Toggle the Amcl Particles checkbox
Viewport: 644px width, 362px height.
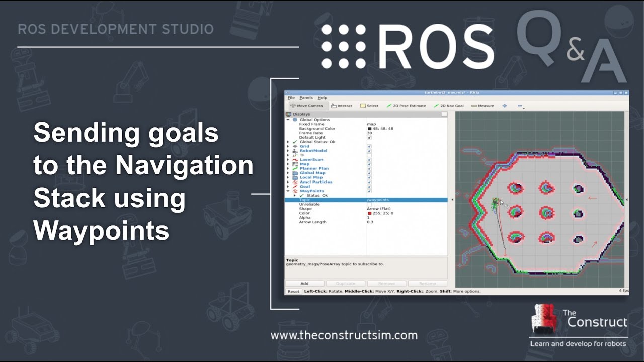[369, 182]
